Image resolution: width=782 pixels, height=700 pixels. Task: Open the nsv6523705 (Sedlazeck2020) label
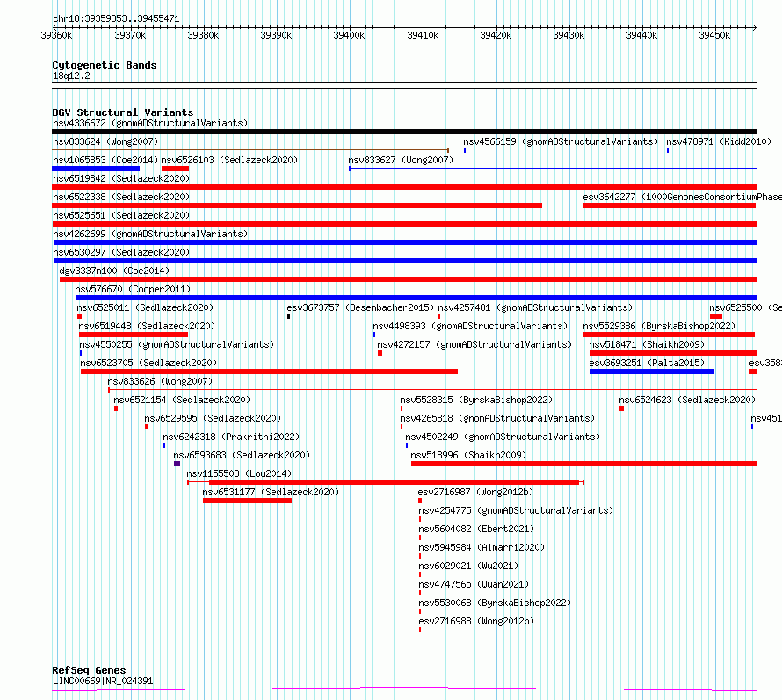[x=148, y=363]
